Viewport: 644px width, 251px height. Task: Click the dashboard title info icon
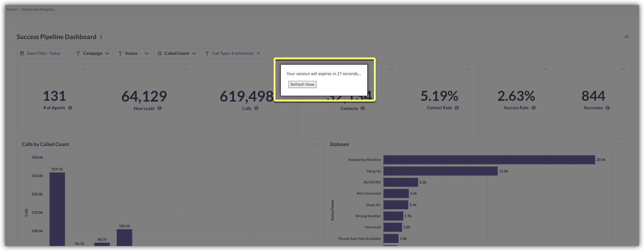pyautogui.click(x=101, y=37)
